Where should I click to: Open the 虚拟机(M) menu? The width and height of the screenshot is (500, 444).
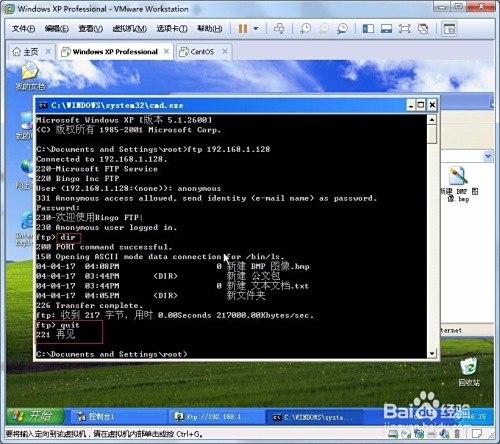[129, 29]
